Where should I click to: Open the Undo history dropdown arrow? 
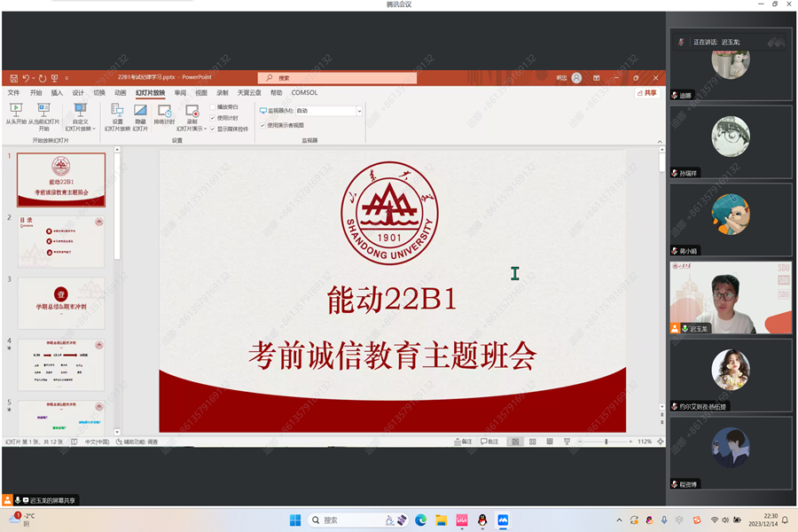tap(34, 78)
